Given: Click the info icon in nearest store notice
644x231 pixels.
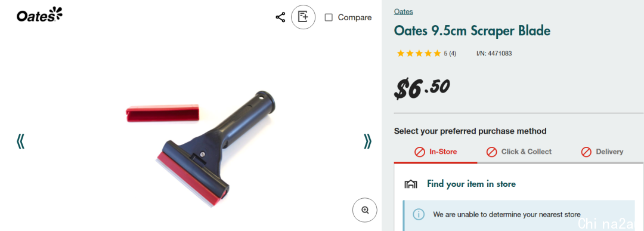Looking at the screenshot, I should pyautogui.click(x=419, y=214).
